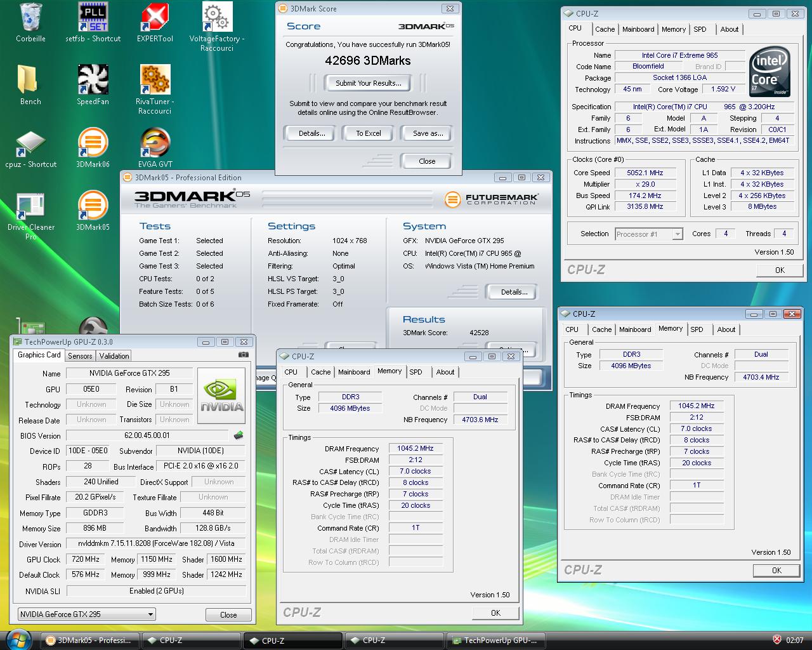Click NB Frequency 4703.4 MHz value
The height and width of the screenshot is (650, 812).
761,377
